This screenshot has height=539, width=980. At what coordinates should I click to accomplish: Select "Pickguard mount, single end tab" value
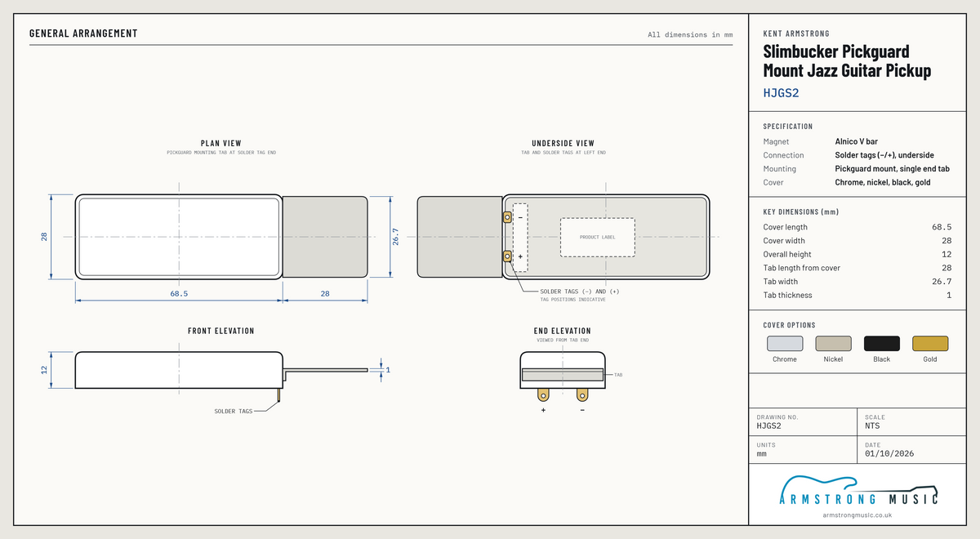click(x=893, y=169)
